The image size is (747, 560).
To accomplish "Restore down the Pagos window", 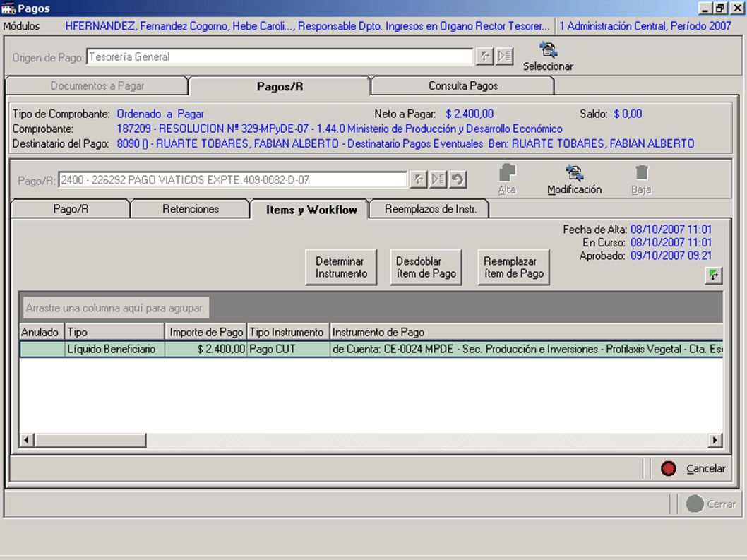I will (719, 8).
